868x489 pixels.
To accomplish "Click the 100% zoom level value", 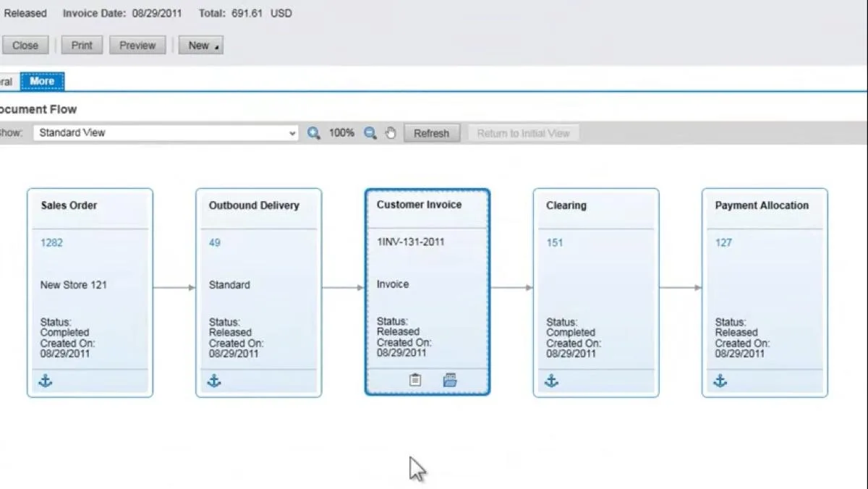I will tap(341, 133).
